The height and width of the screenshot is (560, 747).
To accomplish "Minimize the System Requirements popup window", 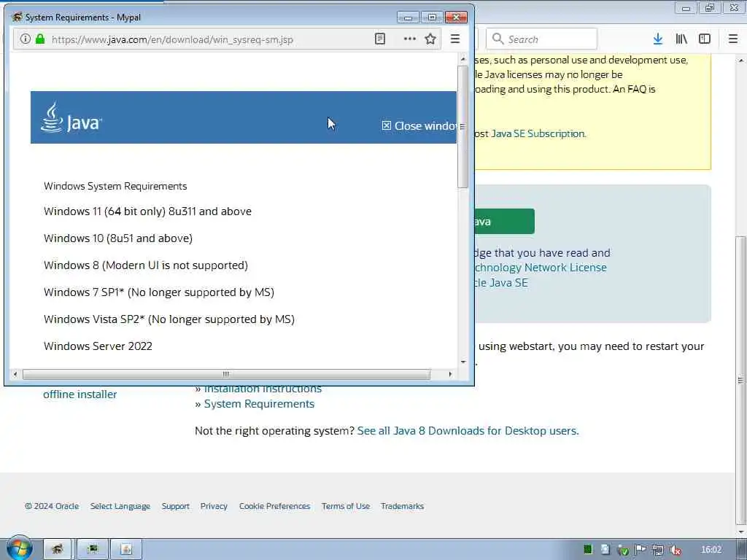I will 408,17.
